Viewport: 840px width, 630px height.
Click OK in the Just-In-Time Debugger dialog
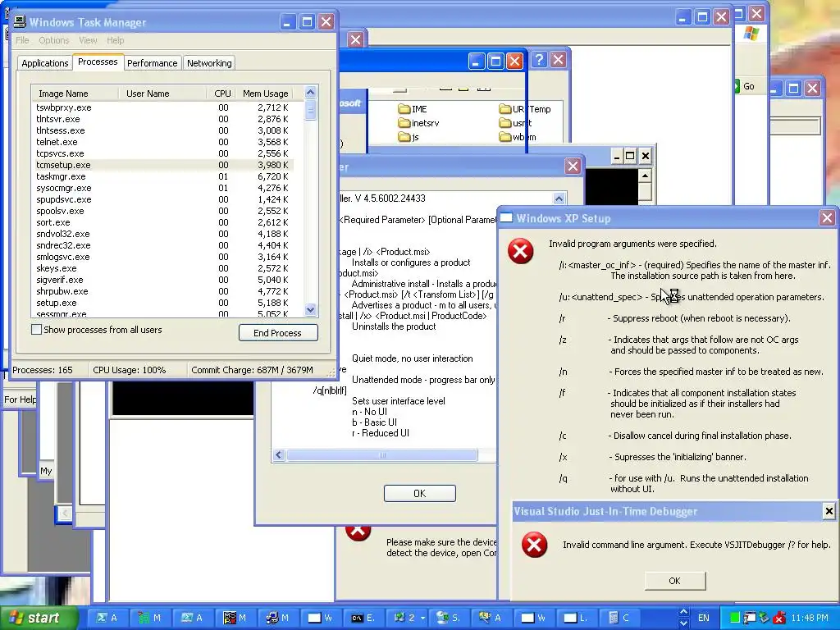tap(675, 581)
